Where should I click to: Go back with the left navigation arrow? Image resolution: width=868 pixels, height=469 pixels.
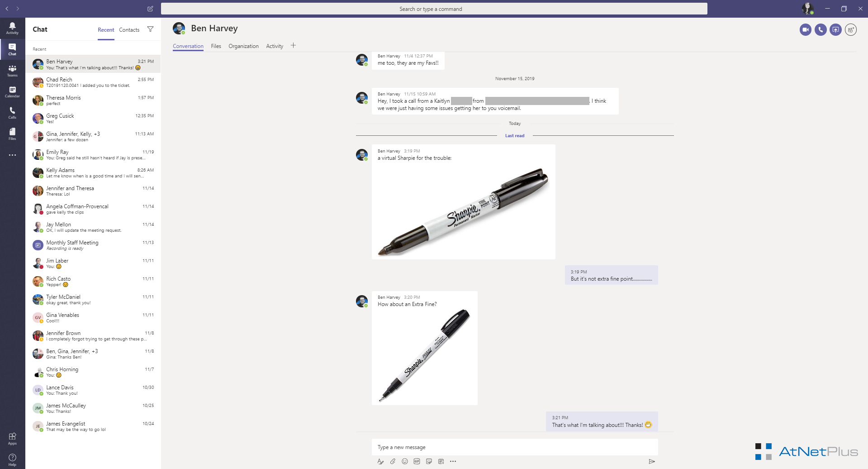(x=7, y=9)
